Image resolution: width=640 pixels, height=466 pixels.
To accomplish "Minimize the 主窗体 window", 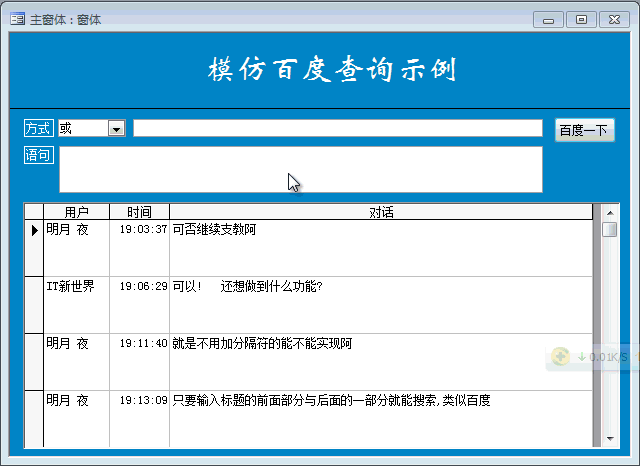I will pyautogui.click(x=548, y=20).
